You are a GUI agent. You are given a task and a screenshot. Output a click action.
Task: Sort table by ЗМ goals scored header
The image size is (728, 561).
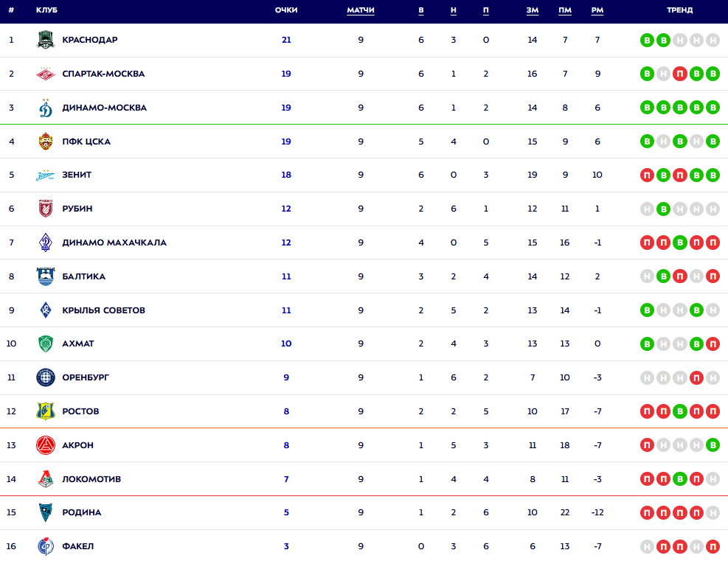(533, 10)
